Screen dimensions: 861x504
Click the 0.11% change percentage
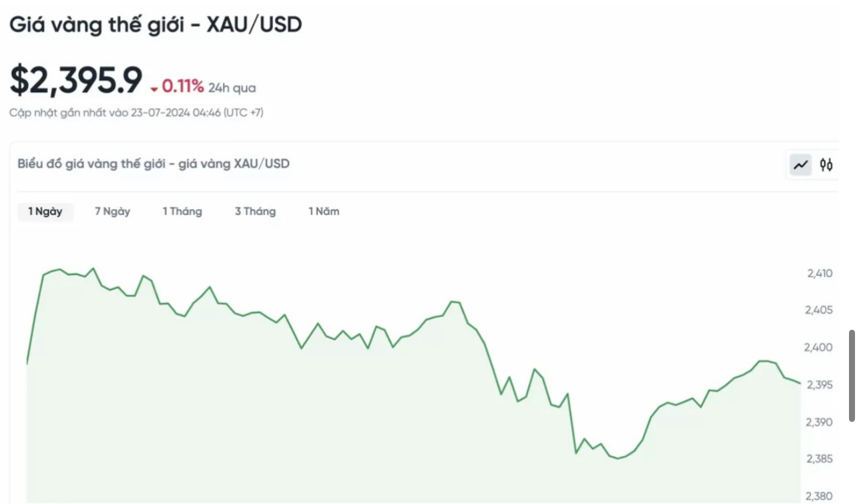click(x=182, y=86)
